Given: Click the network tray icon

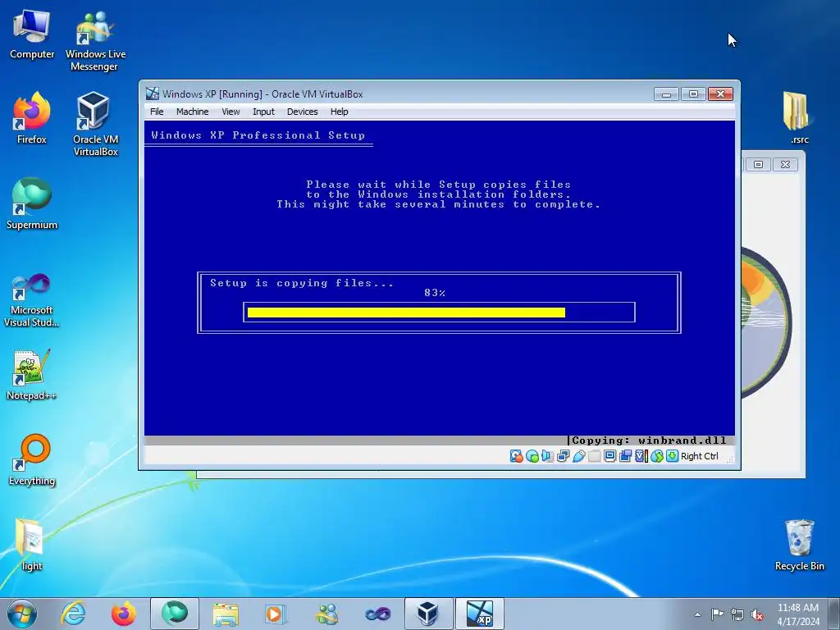Looking at the screenshot, I should [737, 614].
